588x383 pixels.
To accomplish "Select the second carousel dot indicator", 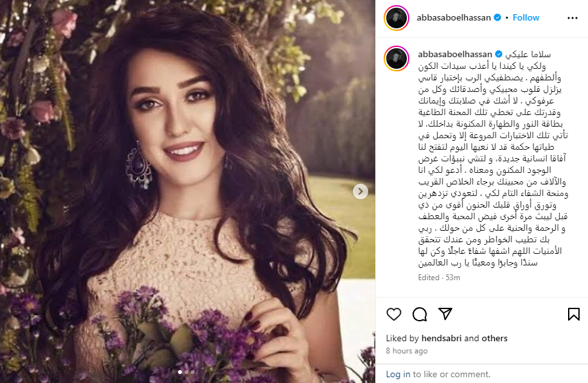I will pyautogui.click(x=186, y=372).
